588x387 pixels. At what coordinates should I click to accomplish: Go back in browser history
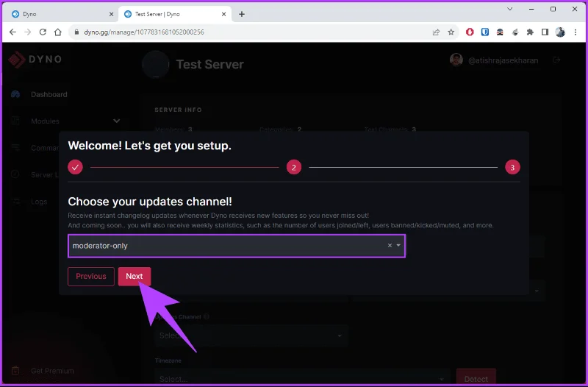click(12, 32)
